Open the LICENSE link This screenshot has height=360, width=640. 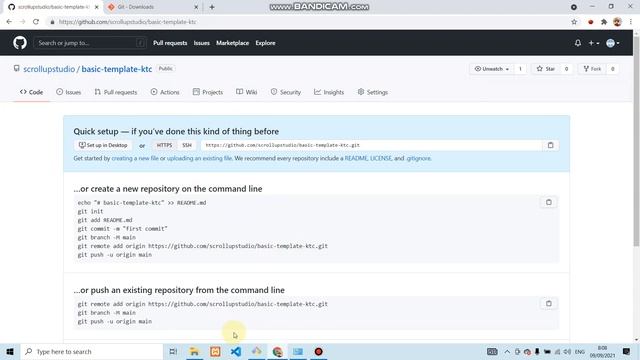click(x=380, y=158)
